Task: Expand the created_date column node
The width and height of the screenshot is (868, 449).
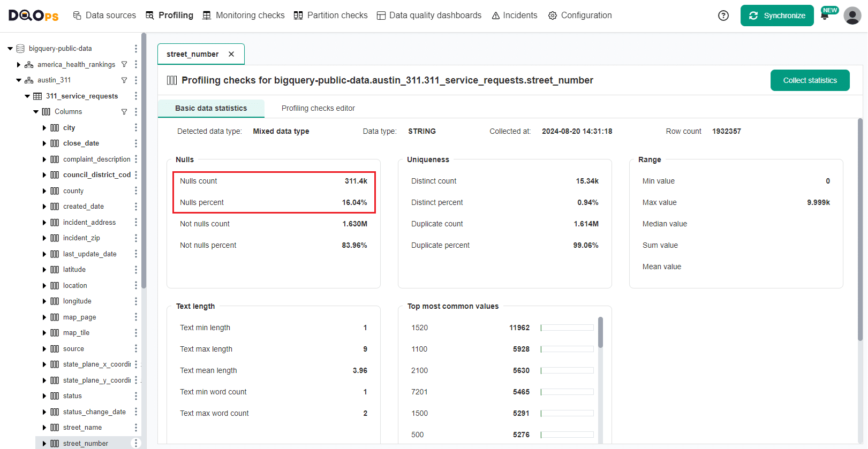Action: tap(44, 207)
